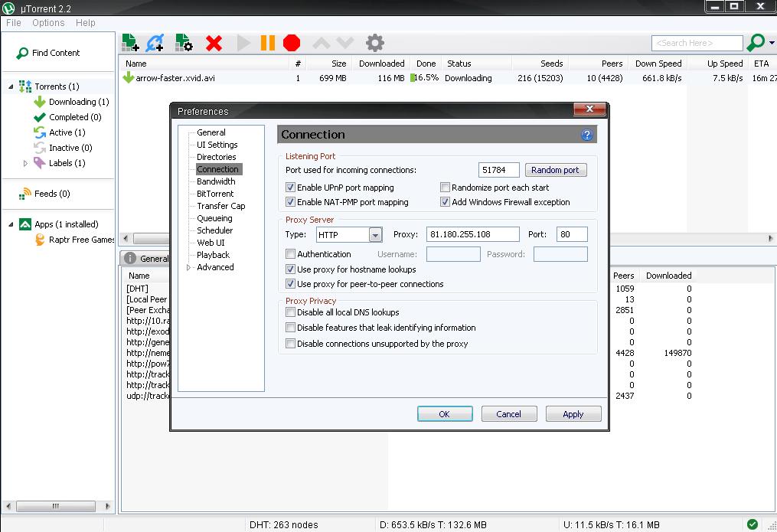Viewport: 777px width, 532px height.
Task: Click the Apply button
Action: (573, 414)
